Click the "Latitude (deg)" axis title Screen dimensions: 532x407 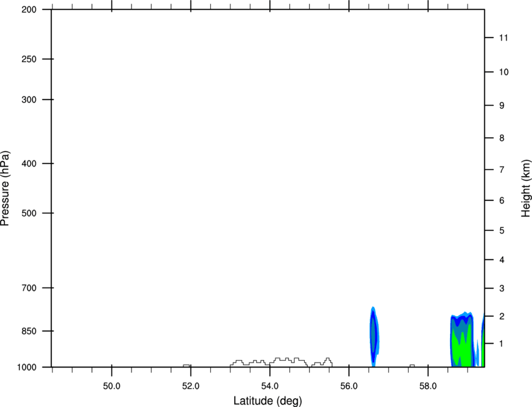(x=267, y=401)
